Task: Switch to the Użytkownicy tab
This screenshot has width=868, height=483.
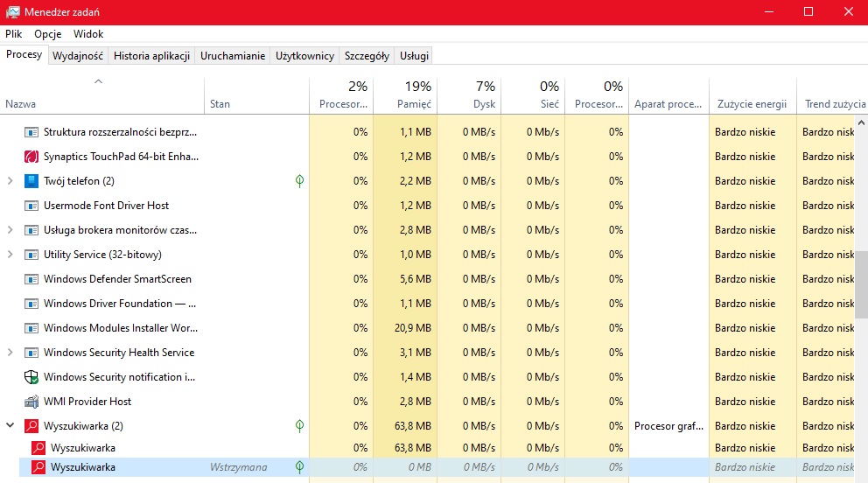Action: coord(305,56)
